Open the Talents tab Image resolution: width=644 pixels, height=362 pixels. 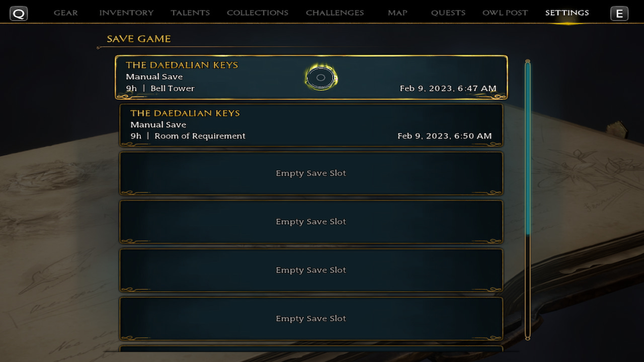click(x=190, y=13)
